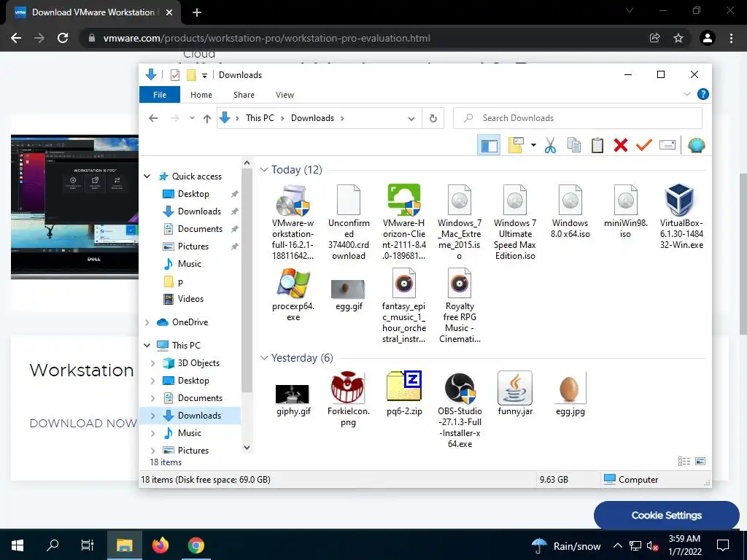This screenshot has width=747, height=560.
Task: Expand Downloads under This PC
Action: tap(153, 416)
